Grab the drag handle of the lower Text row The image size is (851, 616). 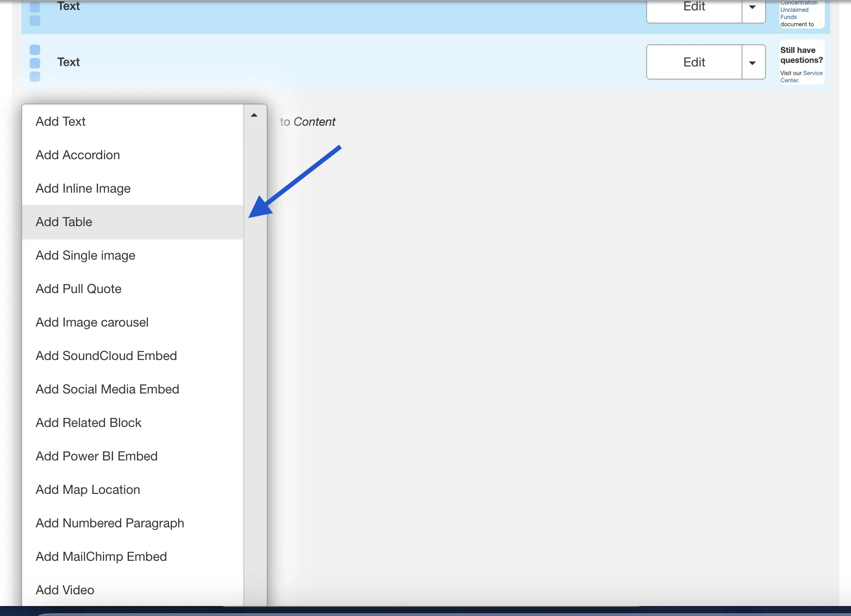(x=35, y=63)
